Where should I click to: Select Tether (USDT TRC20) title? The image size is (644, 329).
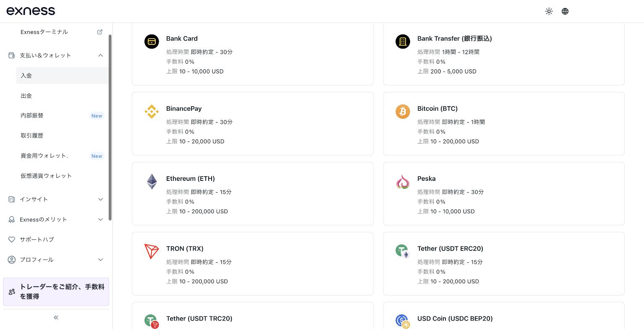tap(199, 319)
